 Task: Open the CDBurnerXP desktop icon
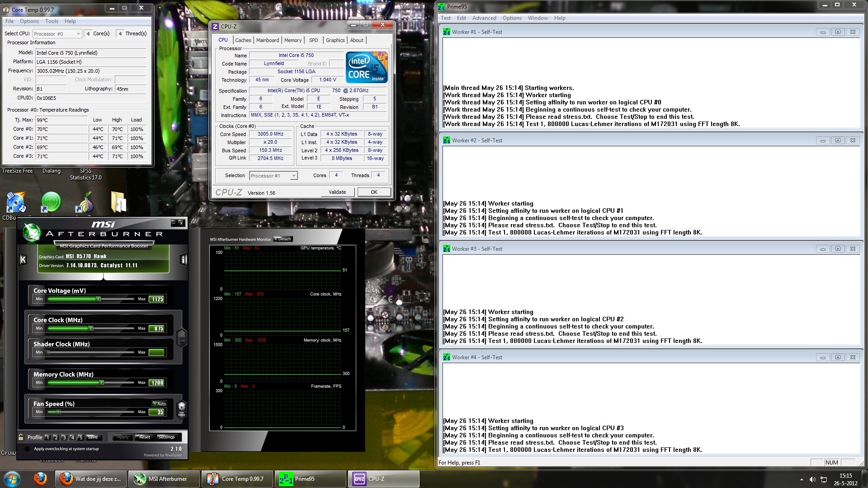(16, 202)
